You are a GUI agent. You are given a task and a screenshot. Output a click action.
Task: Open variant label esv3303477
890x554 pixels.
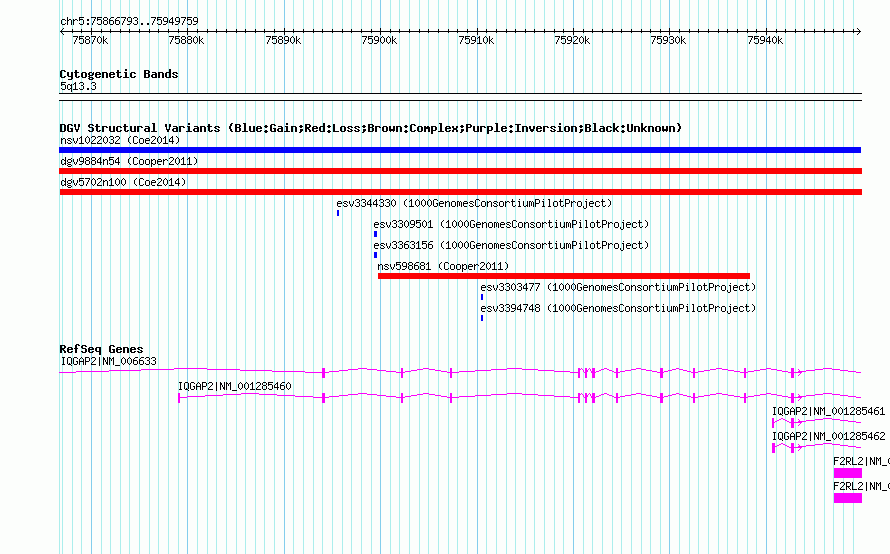(618, 287)
